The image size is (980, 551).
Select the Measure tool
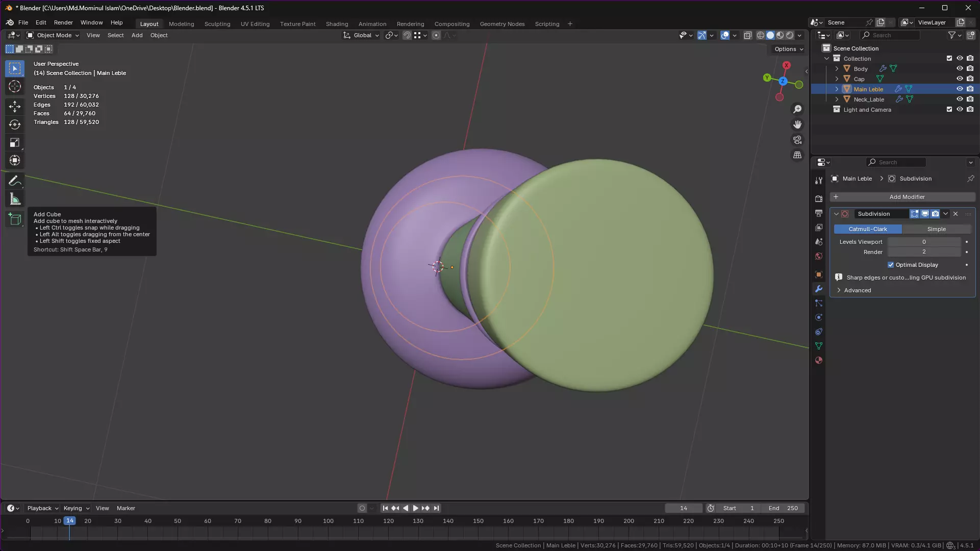coord(15,199)
